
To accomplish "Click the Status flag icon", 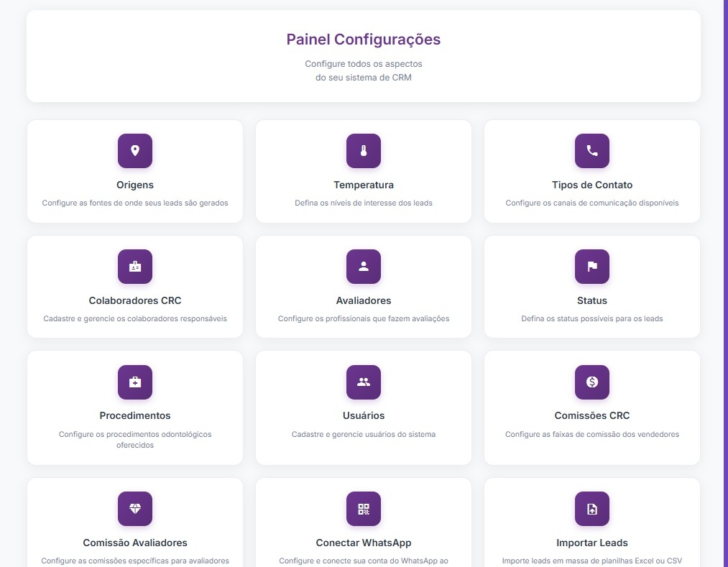I will pos(592,267).
